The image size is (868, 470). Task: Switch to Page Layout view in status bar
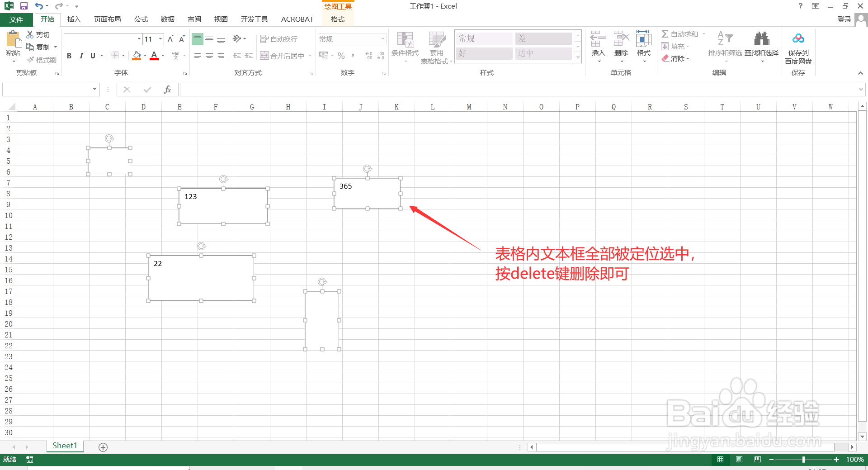[739, 459]
